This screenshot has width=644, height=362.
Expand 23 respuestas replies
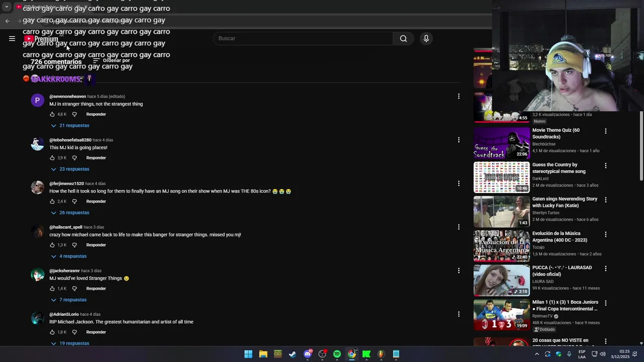coord(70,169)
